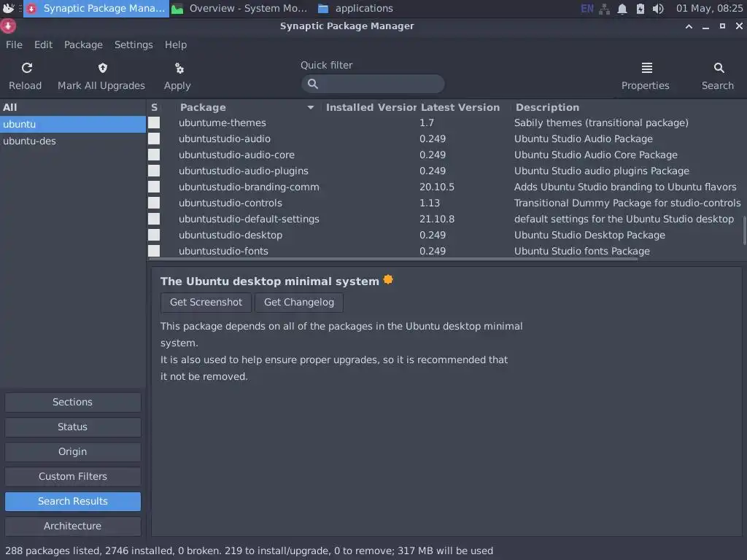Open Properties via its list icon
Image resolution: width=747 pixels, height=560 pixels.
pos(646,68)
